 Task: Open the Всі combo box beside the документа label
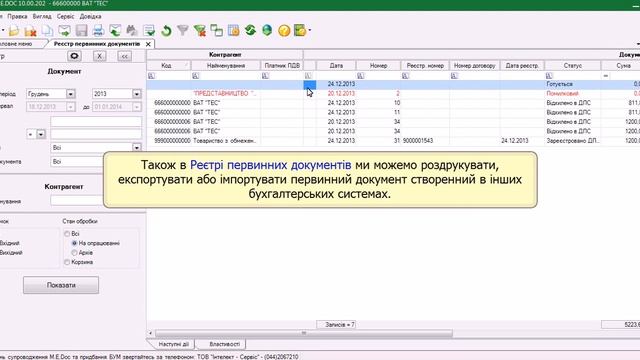(x=77, y=162)
